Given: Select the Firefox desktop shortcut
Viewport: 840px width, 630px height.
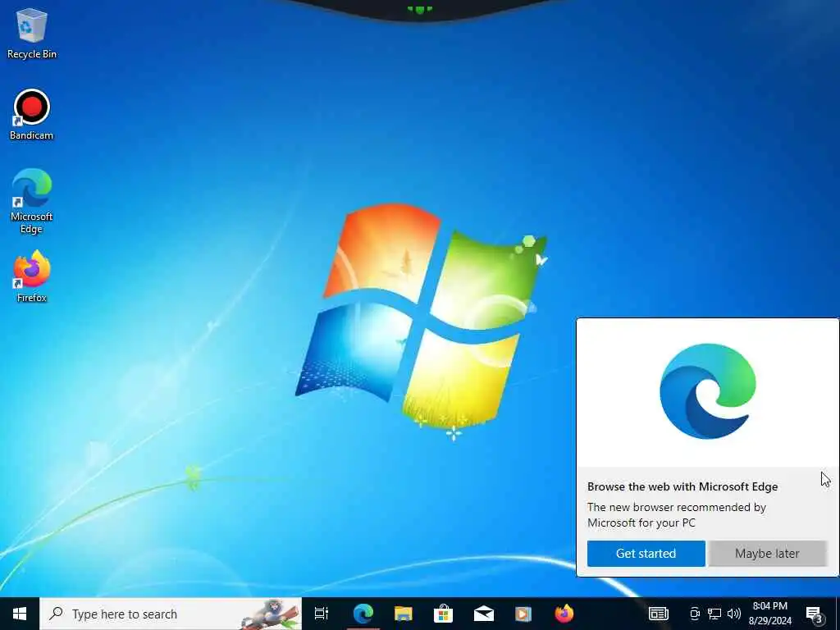Looking at the screenshot, I should click(x=32, y=277).
